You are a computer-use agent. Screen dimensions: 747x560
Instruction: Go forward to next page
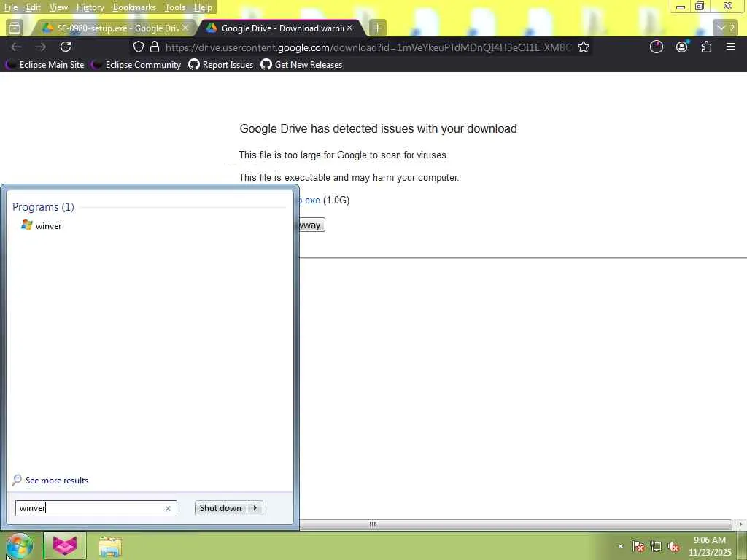pyautogui.click(x=41, y=47)
